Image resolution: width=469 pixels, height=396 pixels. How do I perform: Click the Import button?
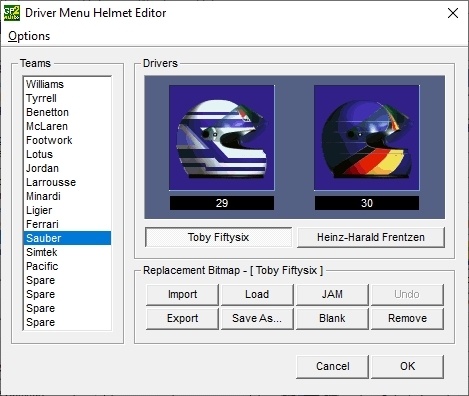pyautogui.click(x=182, y=295)
